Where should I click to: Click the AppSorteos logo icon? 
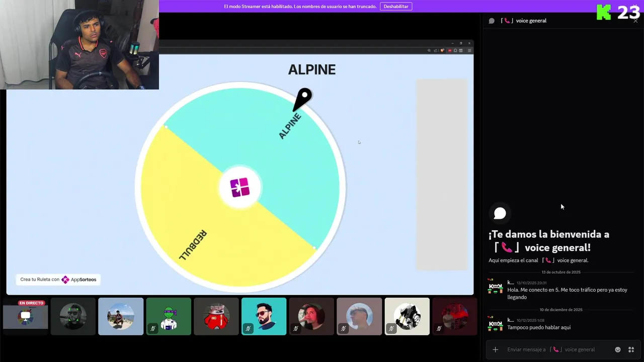65,280
